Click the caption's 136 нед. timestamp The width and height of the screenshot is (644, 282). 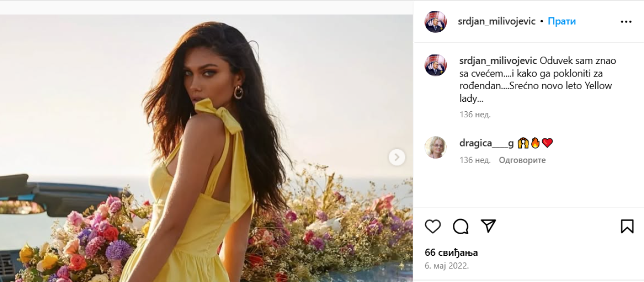[x=474, y=114]
